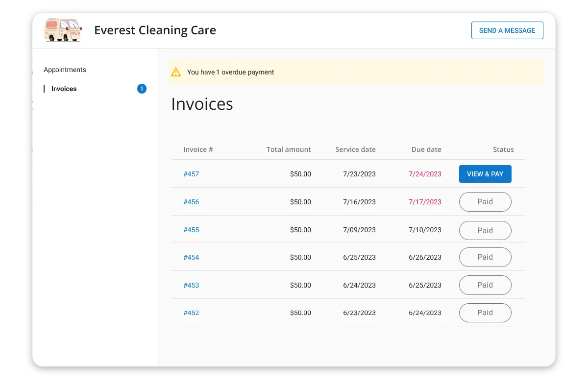Screen dimensions: 588x389
Task: Click the 'Service date' column header
Action: coord(355,149)
